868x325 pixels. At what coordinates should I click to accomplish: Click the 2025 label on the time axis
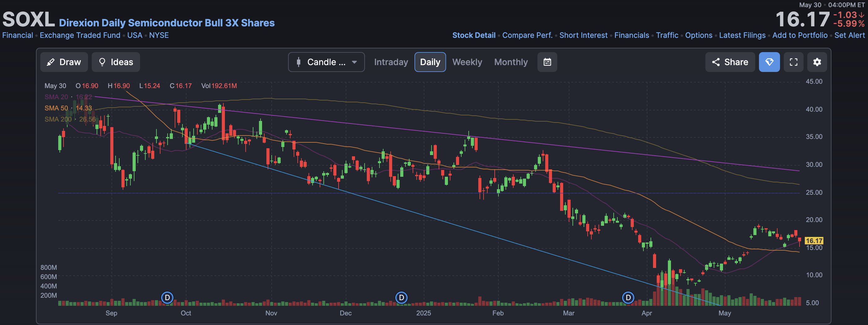pos(423,313)
